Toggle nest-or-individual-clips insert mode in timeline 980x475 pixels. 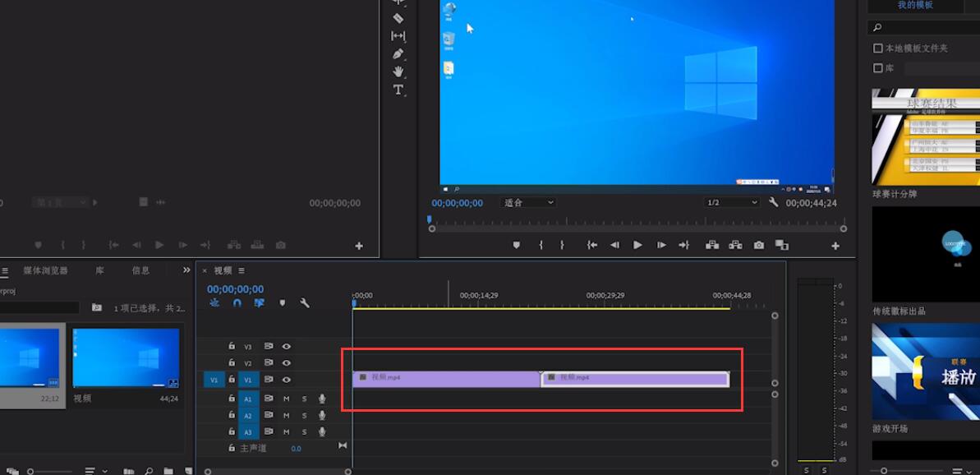[214, 302]
